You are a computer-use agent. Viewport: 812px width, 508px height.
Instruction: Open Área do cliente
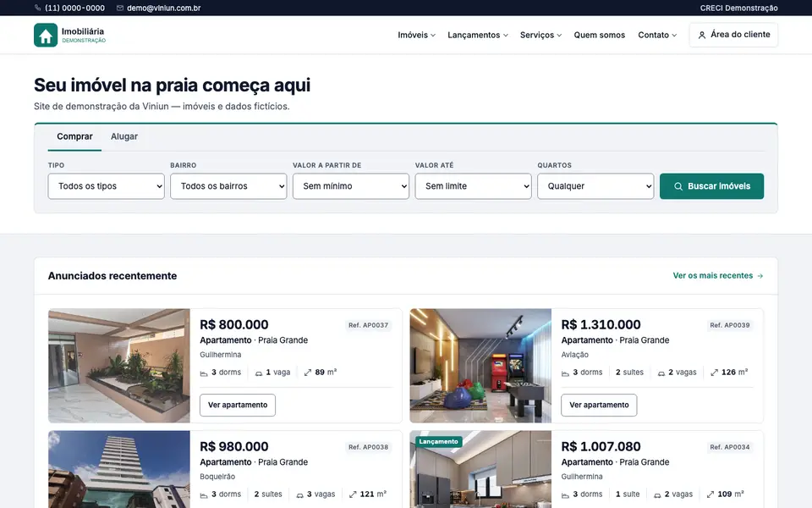(x=733, y=35)
